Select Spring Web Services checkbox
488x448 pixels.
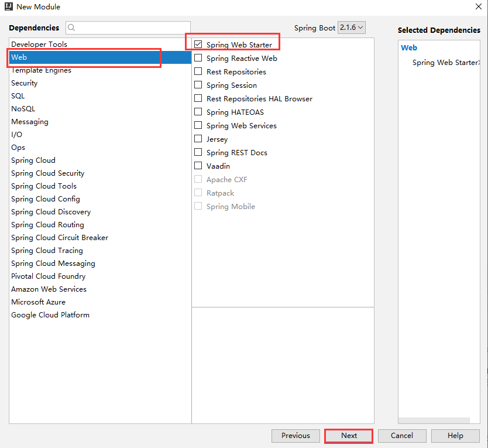[x=198, y=125]
